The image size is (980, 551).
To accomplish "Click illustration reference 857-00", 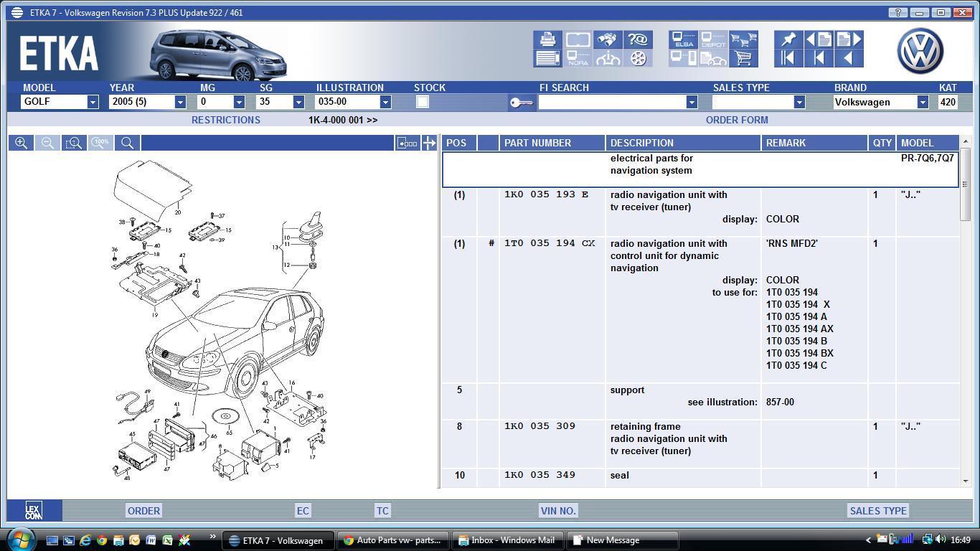I will click(x=780, y=402).
